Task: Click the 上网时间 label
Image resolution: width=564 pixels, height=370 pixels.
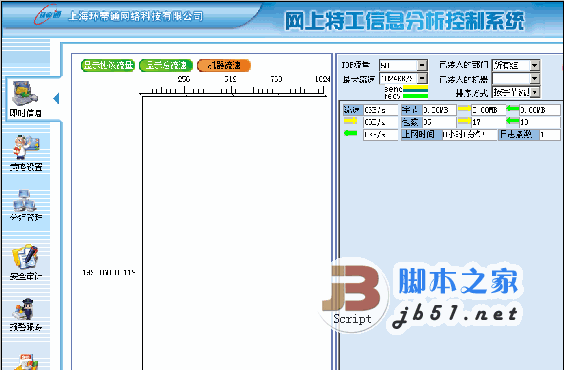Action: [422, 134]
